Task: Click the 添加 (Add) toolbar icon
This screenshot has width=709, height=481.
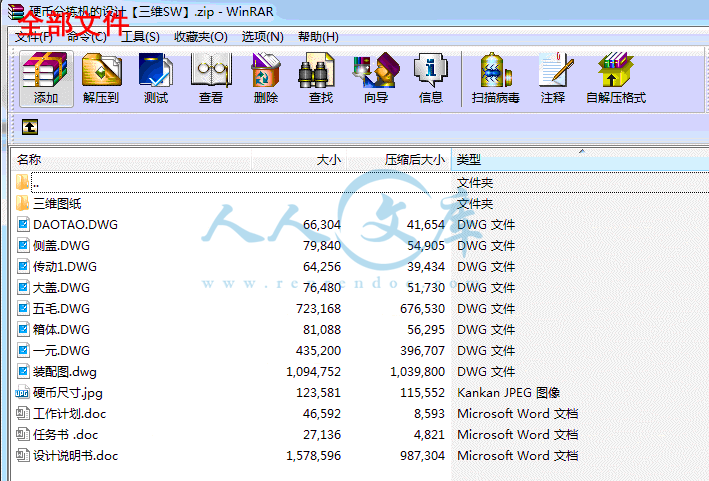Action: click(46, 78)
